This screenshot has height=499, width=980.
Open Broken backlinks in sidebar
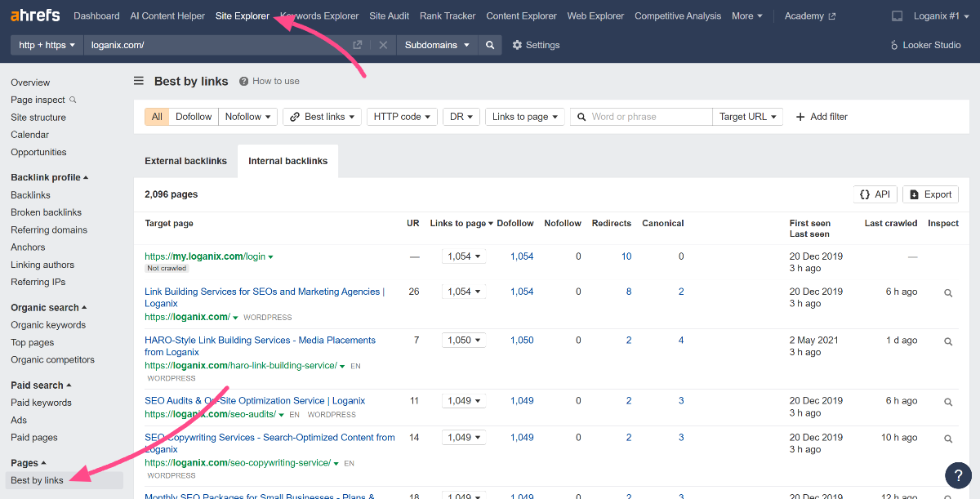click(x=47, y=212)
